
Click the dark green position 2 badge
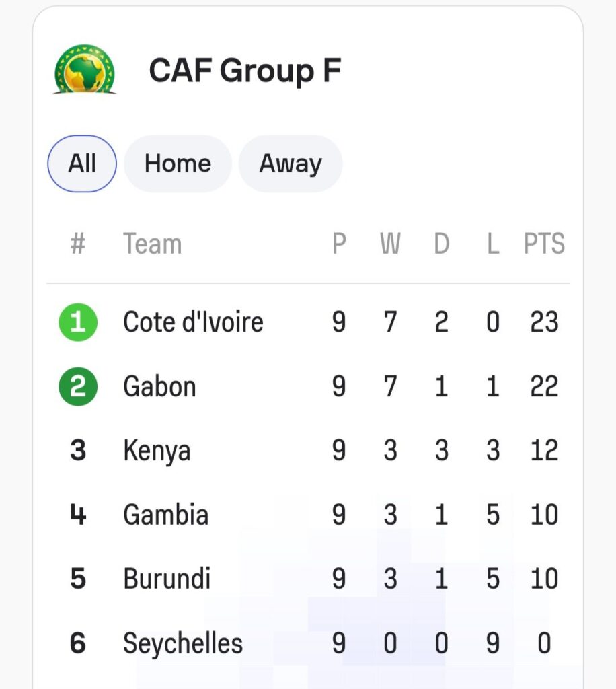click(78, 387)
